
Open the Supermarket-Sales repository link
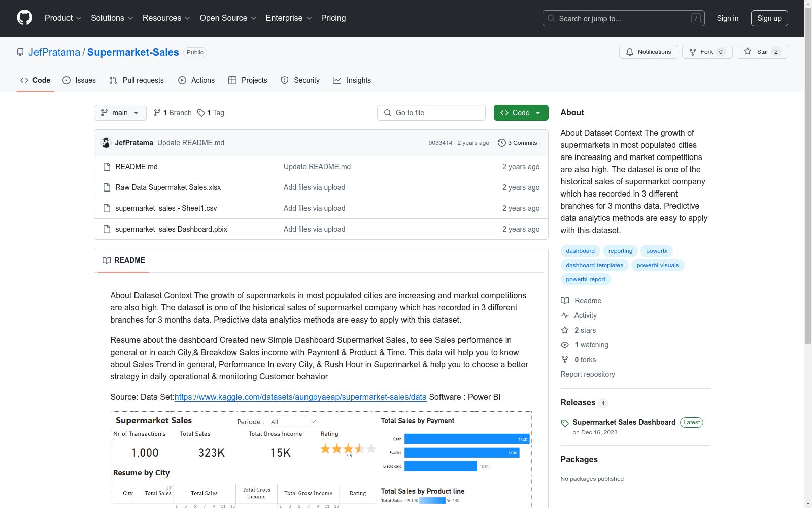tap(133, 52)
